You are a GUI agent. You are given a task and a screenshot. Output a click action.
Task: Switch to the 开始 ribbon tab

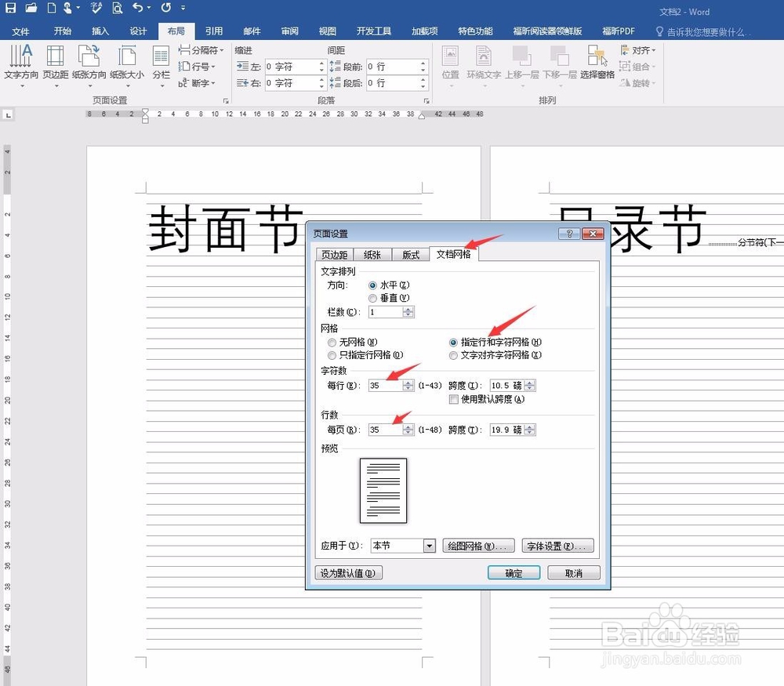[61, 31]
